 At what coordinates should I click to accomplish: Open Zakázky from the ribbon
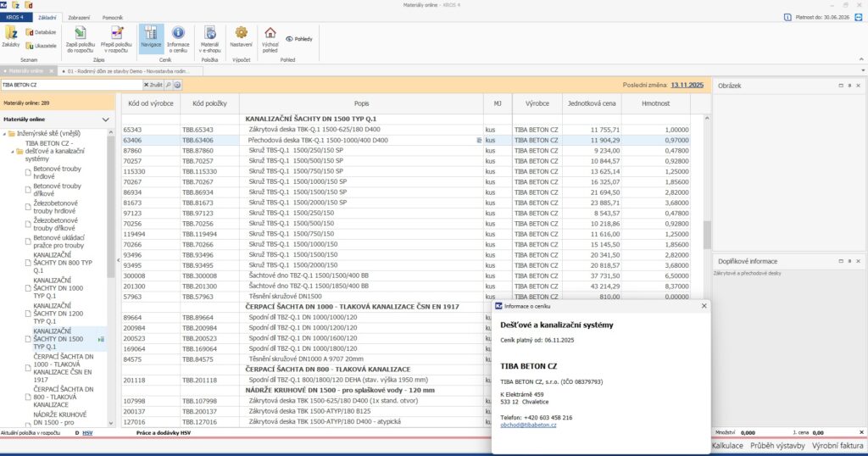(x=12, y=38)
